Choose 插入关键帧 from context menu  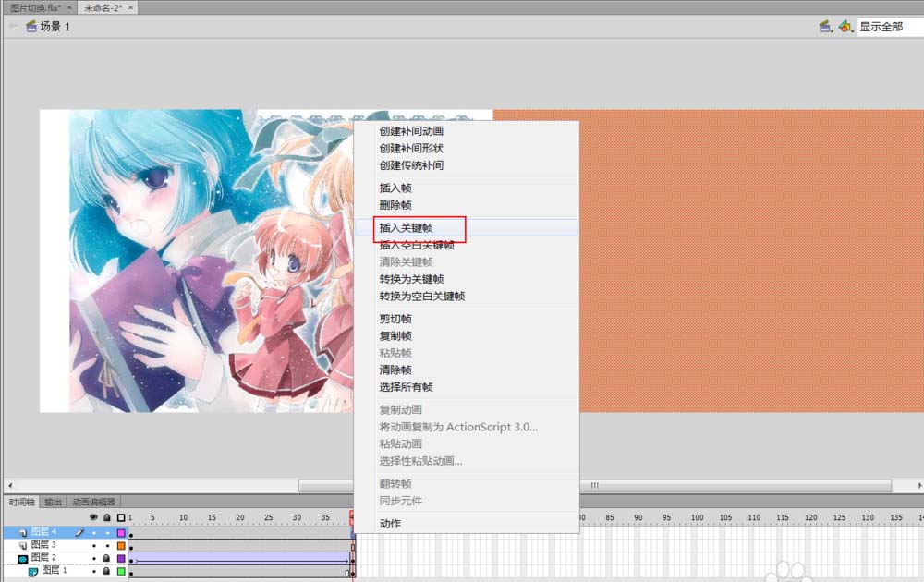(406, 228)
